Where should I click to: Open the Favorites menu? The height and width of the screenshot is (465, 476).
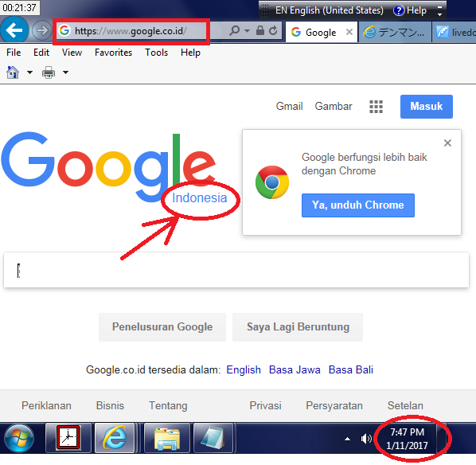coord(113,53)
